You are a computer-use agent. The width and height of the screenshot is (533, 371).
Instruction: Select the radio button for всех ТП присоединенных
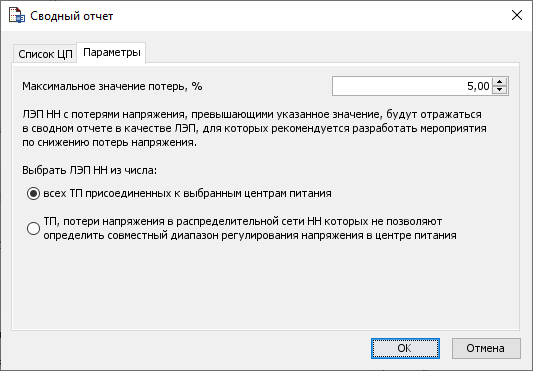tap(33, 193)
